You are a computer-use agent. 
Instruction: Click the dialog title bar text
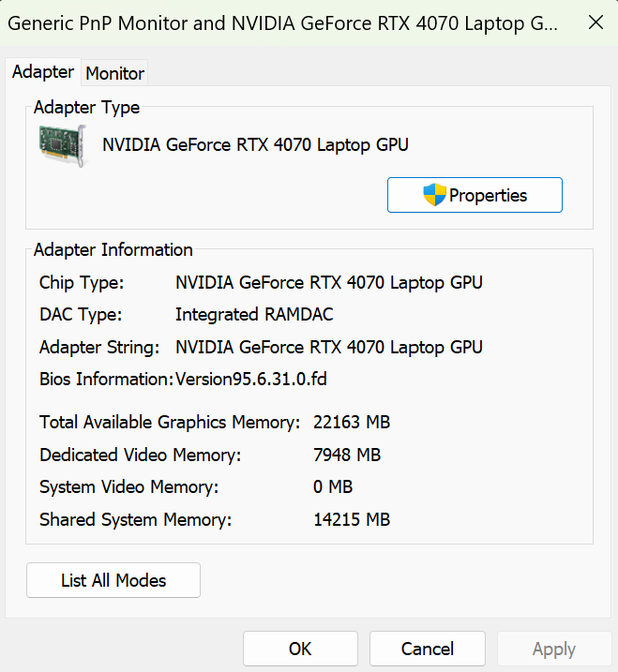[281, 22]
